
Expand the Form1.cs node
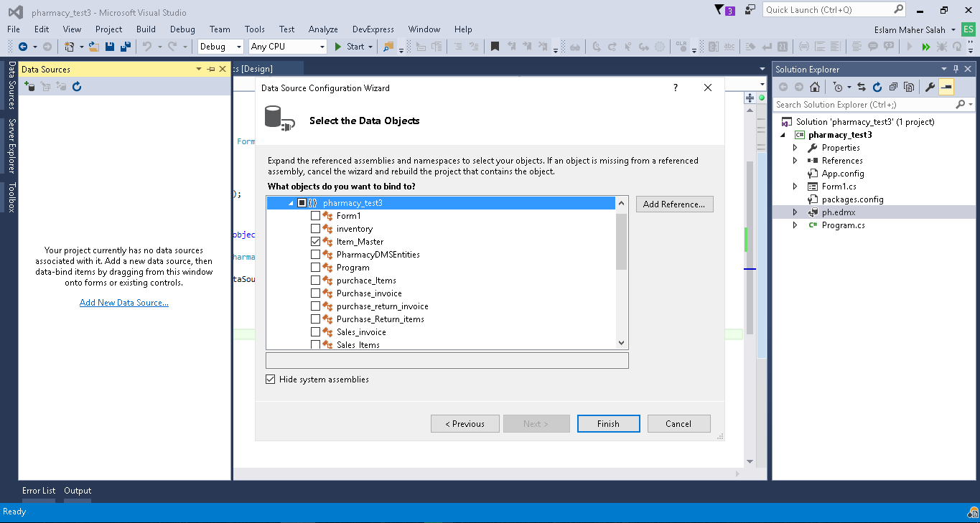click(x=795, y=187)
